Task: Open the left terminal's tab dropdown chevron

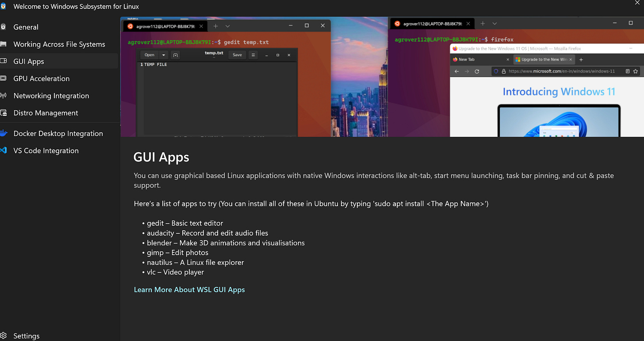Action: pos(227,26)
